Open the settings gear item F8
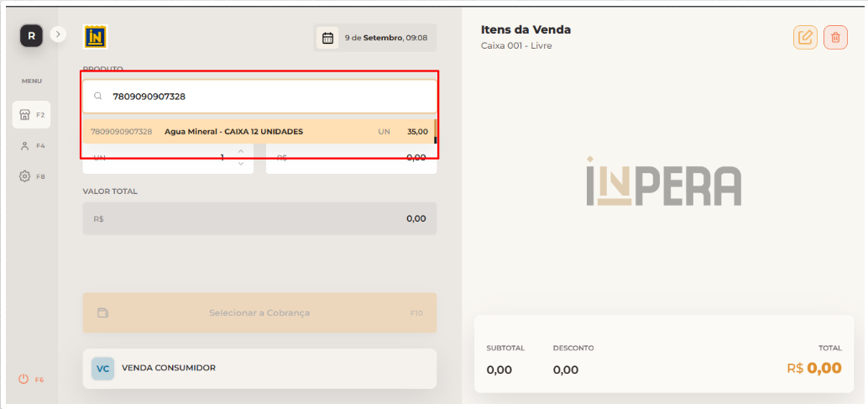868x409 pixels. pyautogui.click(x=32, y=176)
